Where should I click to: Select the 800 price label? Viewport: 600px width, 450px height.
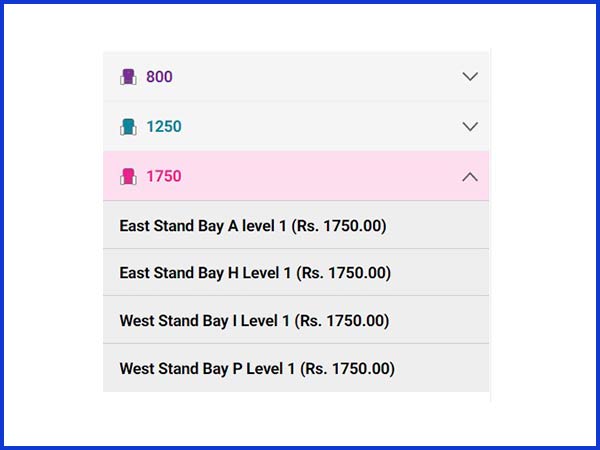click(x=159, y=77)
